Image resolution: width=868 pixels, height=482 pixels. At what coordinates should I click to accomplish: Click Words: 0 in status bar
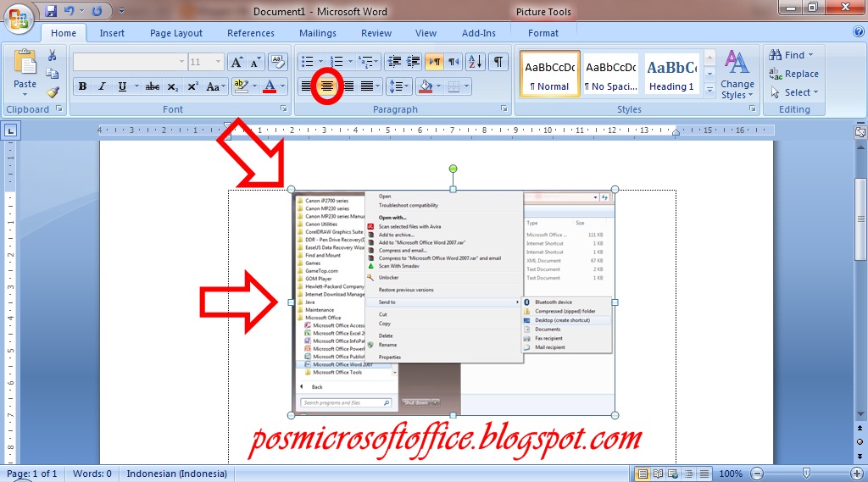(x=92, y=474)
